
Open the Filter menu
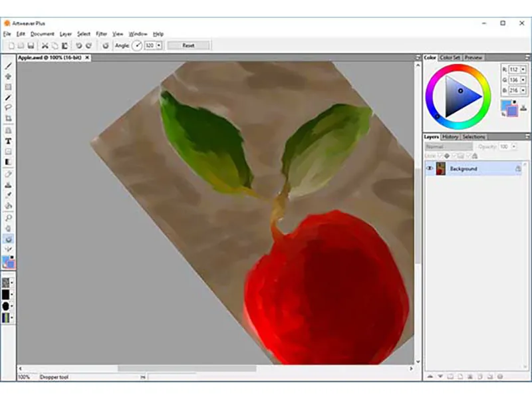point(101,34)
